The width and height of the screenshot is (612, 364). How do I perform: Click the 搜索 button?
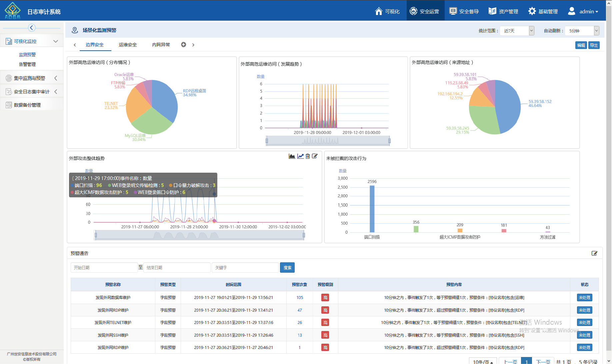287,268
